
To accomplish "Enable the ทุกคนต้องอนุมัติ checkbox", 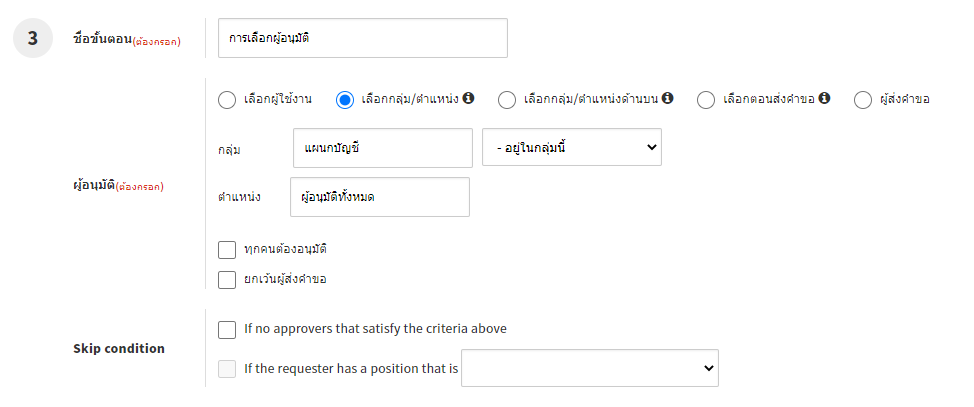I will (x=227, y=249).
